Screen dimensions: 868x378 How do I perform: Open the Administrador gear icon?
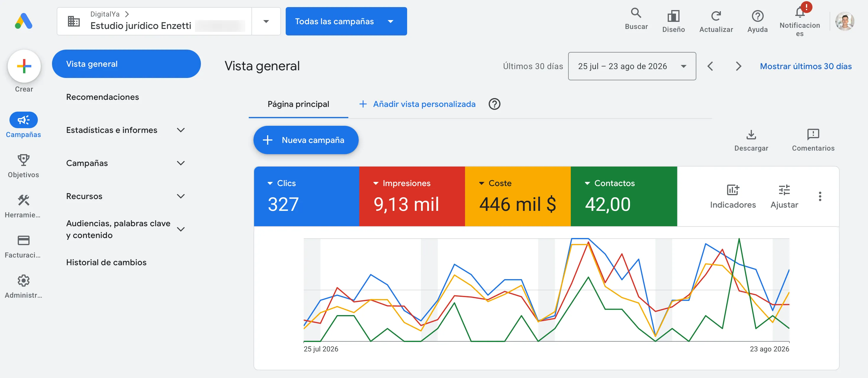23,280
